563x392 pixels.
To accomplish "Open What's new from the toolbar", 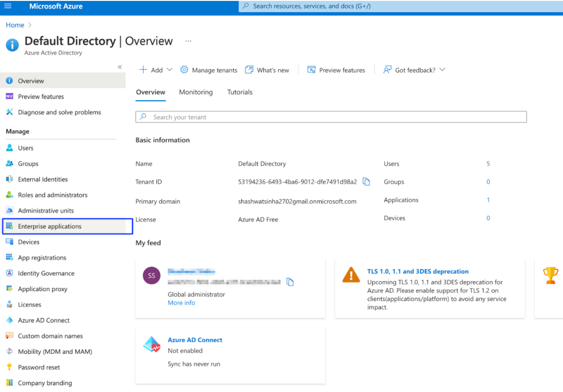I will [x=267, y=70].
